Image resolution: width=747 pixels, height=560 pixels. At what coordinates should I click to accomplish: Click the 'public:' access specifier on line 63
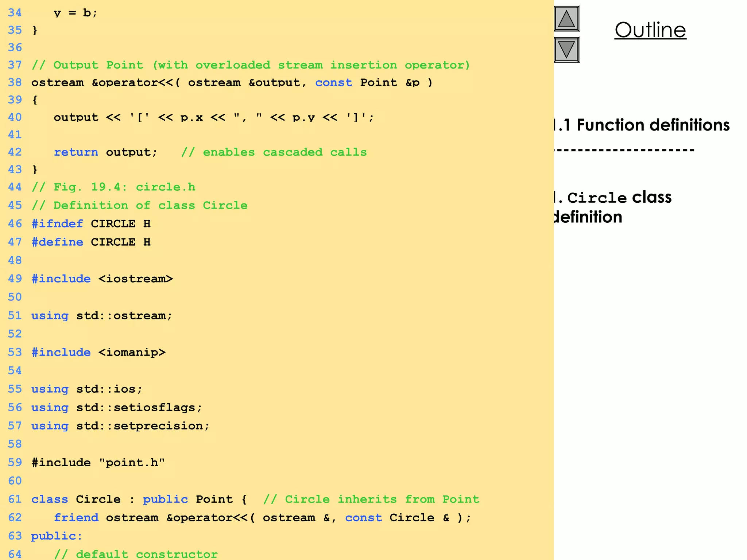(x=57, y=536)
